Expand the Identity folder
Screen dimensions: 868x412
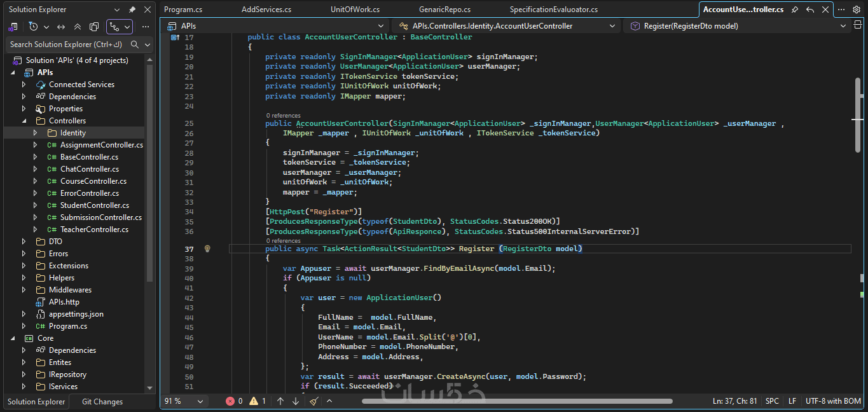coord(36,133)
